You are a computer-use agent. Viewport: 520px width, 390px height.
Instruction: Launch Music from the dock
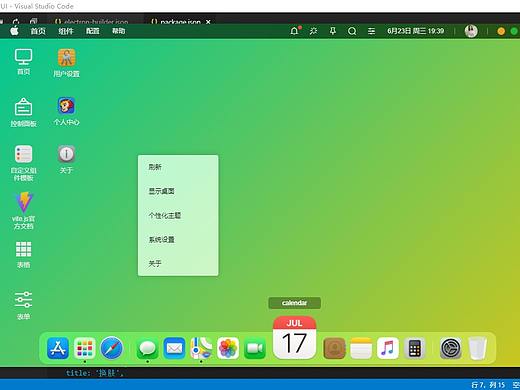[x=388, y=348]
